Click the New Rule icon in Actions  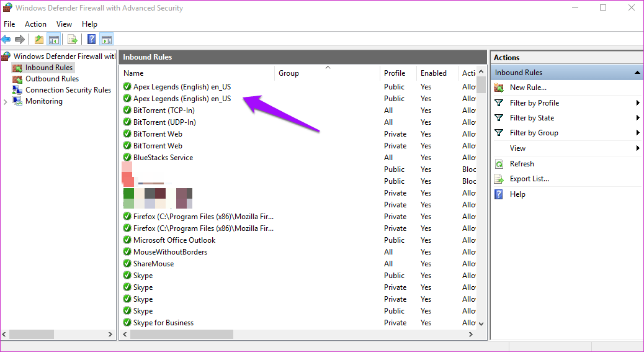coord(499,88)
